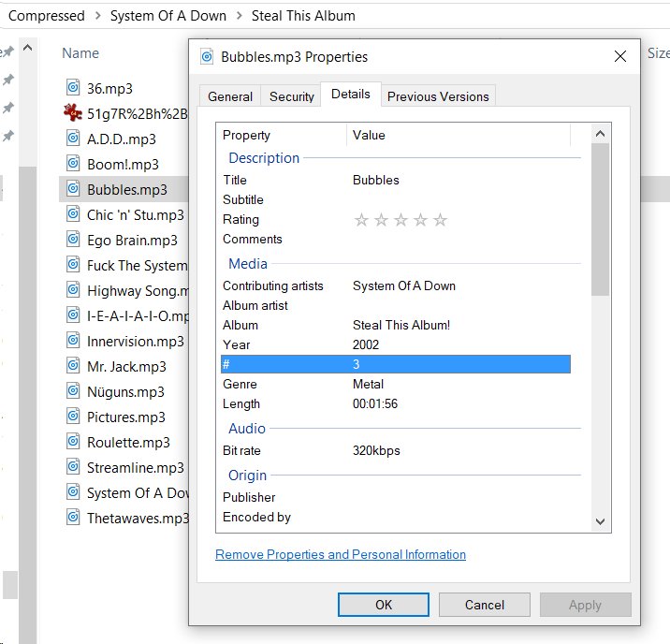
Task: Click the Mr. Jack.mp3 file icon
Action: tap(73, 365)
